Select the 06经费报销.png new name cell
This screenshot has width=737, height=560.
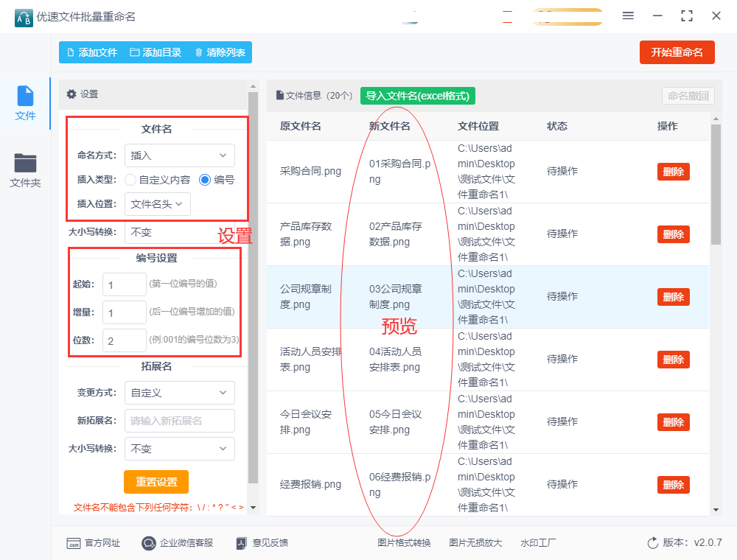tap(399, 485)
